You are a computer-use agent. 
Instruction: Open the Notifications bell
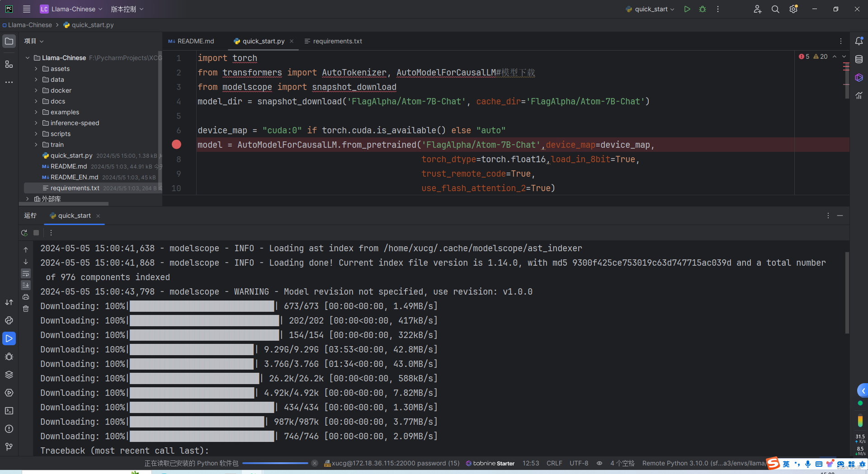tap(859, 41)
